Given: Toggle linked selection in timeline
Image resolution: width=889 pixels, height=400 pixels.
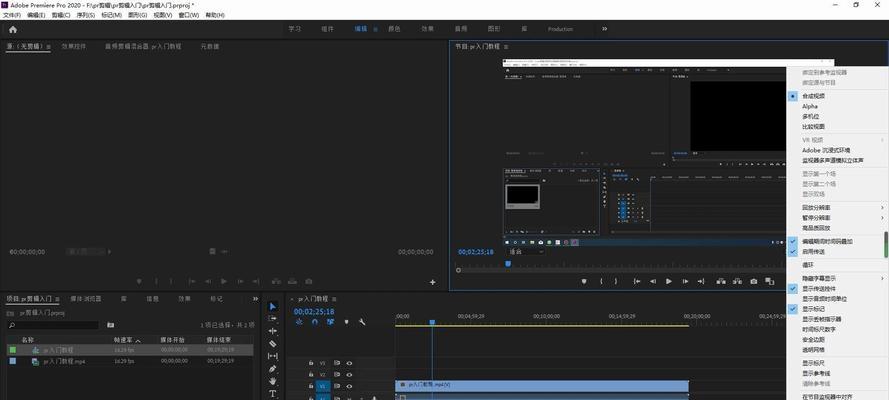Looking at the screenshot, I should [331, 322].
